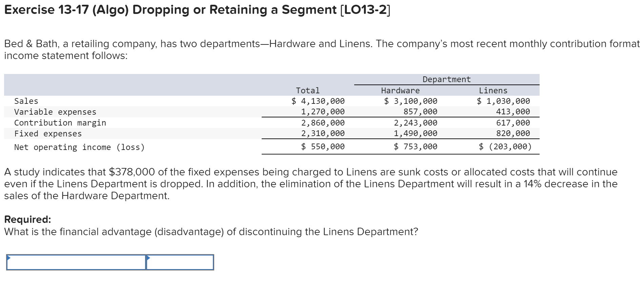The height and width of the screenshot is (283, 644).
Task: Select Linens fixed expenses '820,000'
Action: tap(513, 133)
